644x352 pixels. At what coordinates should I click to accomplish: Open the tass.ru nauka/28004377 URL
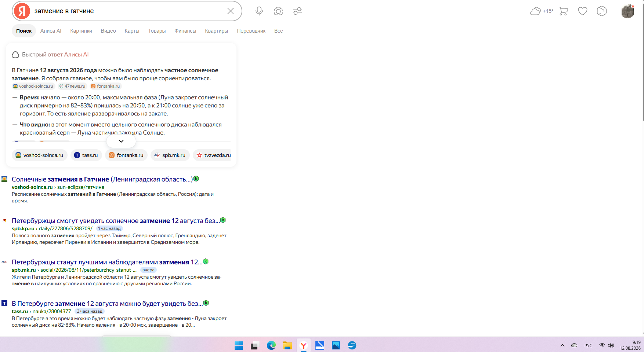click(x=41, y=311)
